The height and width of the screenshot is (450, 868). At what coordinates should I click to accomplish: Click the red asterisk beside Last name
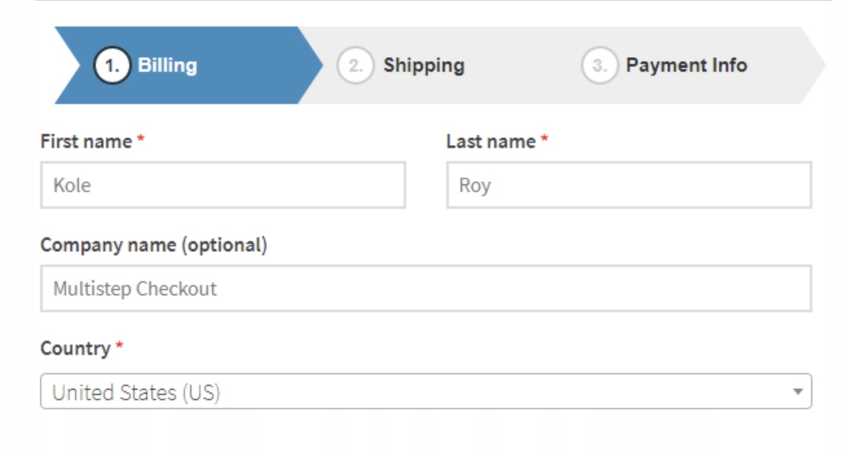[544, 140]
